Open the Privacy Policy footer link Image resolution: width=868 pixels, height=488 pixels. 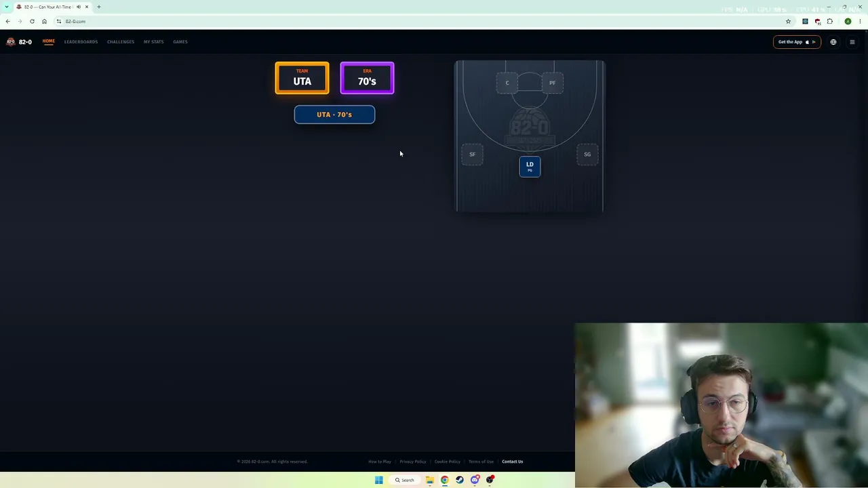pyautogui.click(x=413, y=462)
